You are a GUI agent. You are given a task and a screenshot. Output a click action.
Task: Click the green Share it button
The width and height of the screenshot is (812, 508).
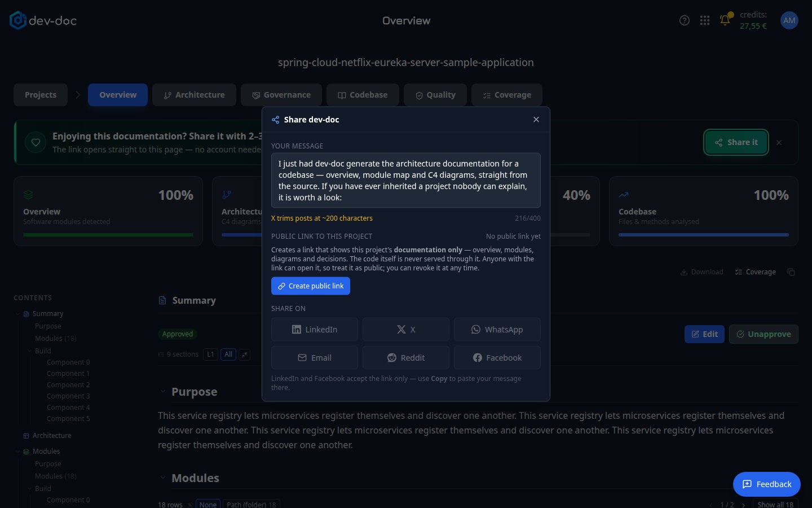coord(736,142)
